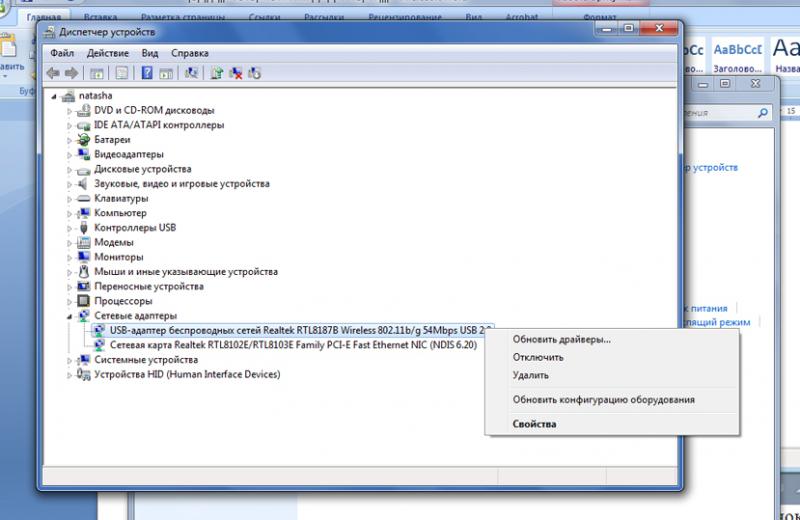
Task: Click the Realtek RTL8187B wireless adapter icon
Action: click(99, 331)
